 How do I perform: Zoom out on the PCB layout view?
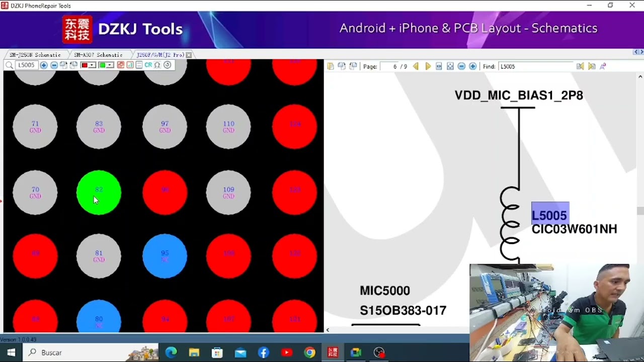coord(54,65)
